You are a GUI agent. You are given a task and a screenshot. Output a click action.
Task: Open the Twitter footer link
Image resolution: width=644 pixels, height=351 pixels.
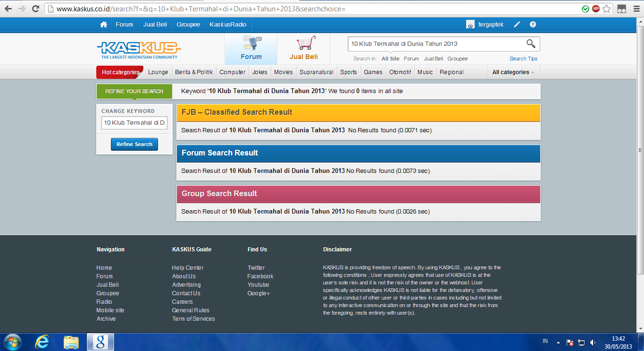point(256,268)
